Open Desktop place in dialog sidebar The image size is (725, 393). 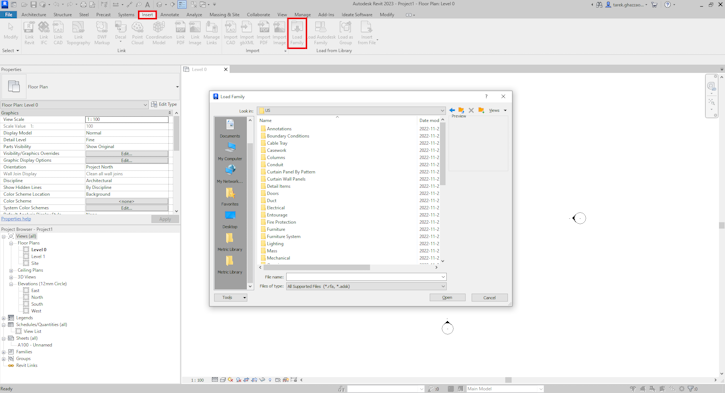[230, 219]
